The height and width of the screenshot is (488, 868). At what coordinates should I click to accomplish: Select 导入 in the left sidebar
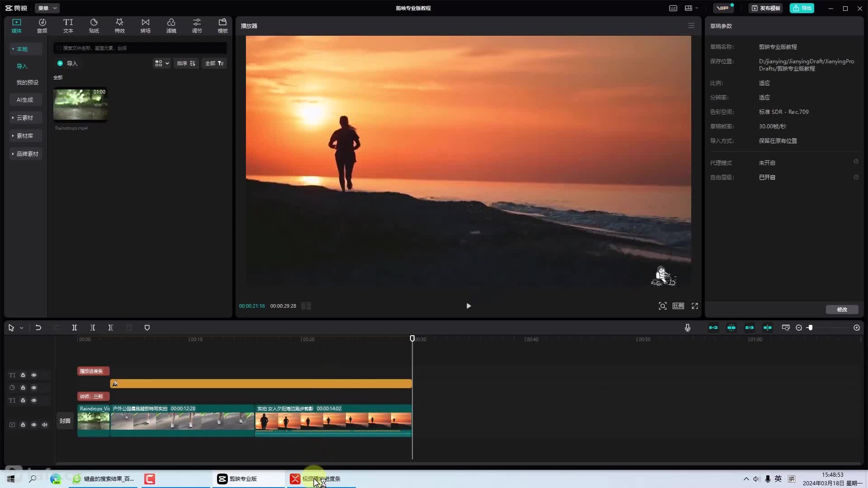22,66
